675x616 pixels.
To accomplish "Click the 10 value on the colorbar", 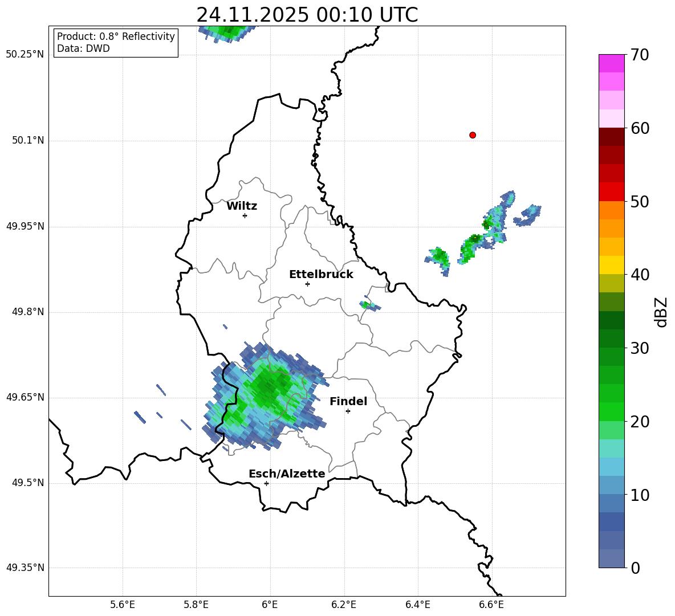I will coord(640,495).
